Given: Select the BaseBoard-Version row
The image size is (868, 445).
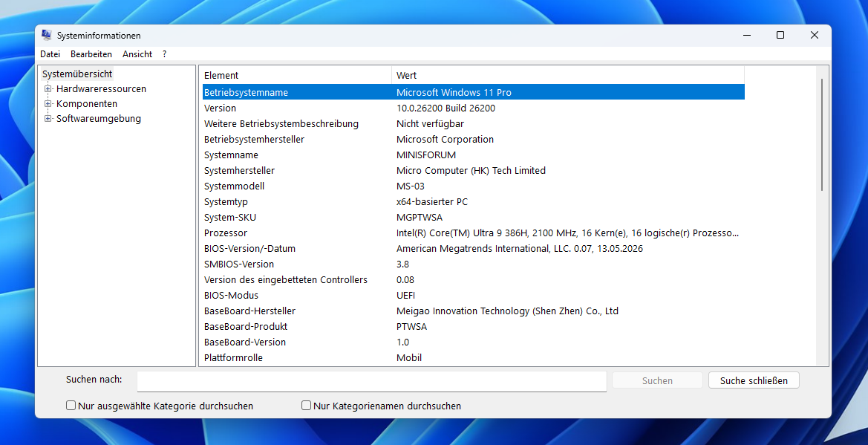Looking at the screenshot, I should (x=473, y=342).
